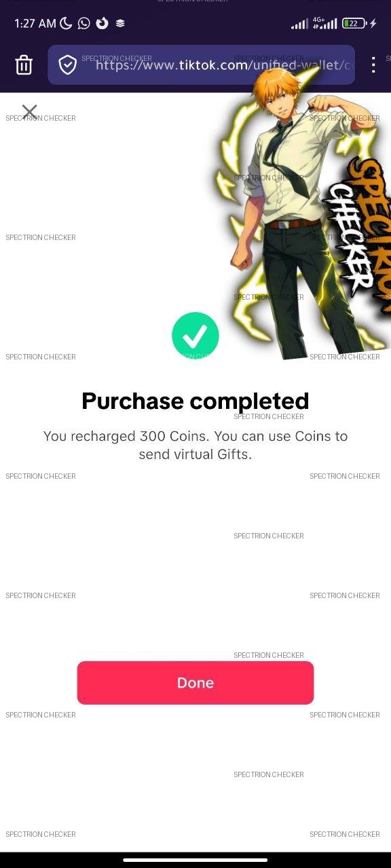Tap the bottom navigation gesture bar
The height and width of the screenshot is (868, 391).
point(195,861)
